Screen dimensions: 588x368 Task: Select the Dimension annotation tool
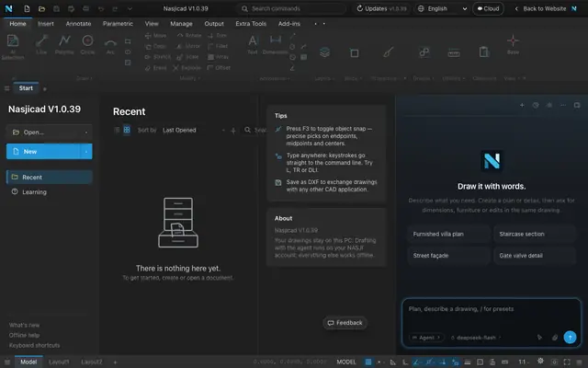276,44
